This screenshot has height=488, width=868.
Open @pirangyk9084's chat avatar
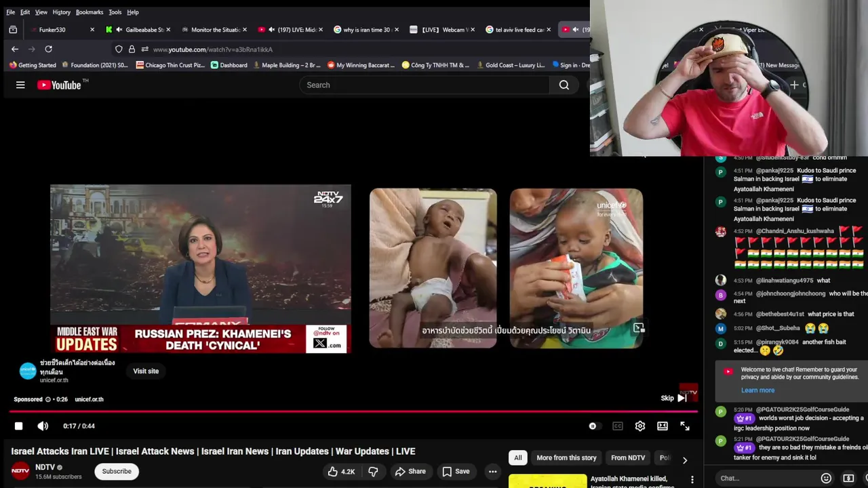(x=721, y=344)
